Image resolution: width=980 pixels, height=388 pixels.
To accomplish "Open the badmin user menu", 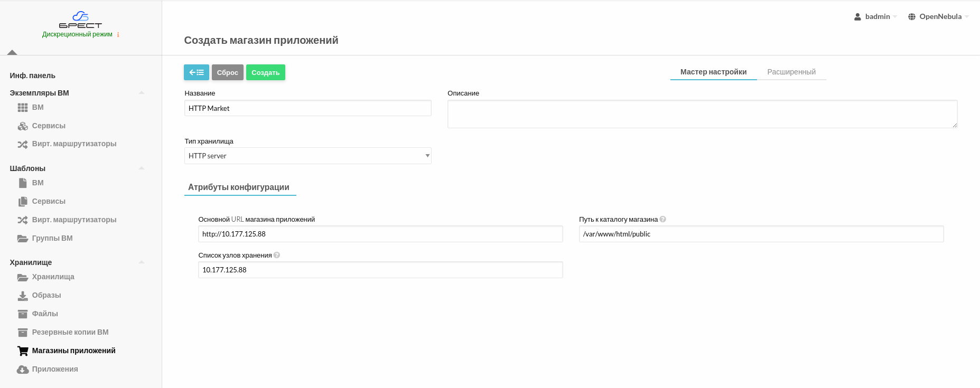I will click(875, 17).
